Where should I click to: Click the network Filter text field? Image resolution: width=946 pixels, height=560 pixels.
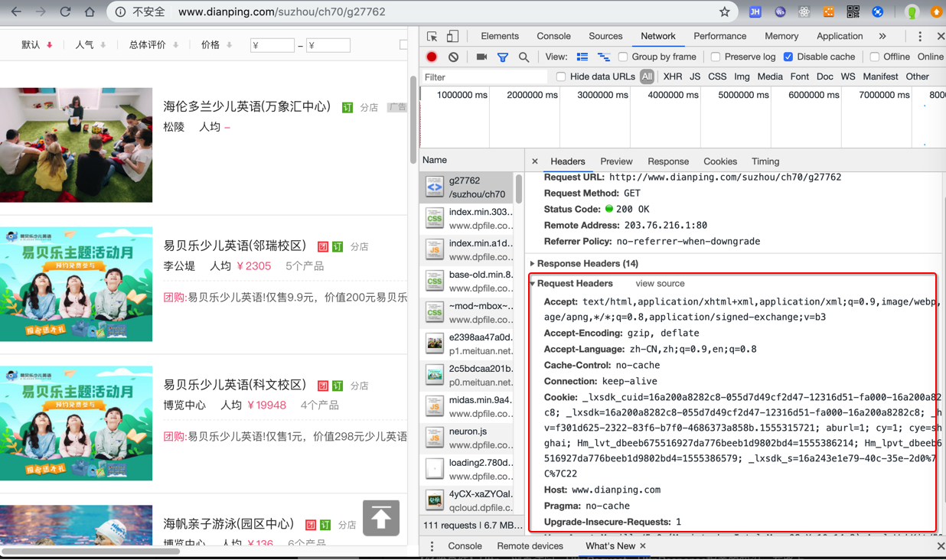pos(485,77)
